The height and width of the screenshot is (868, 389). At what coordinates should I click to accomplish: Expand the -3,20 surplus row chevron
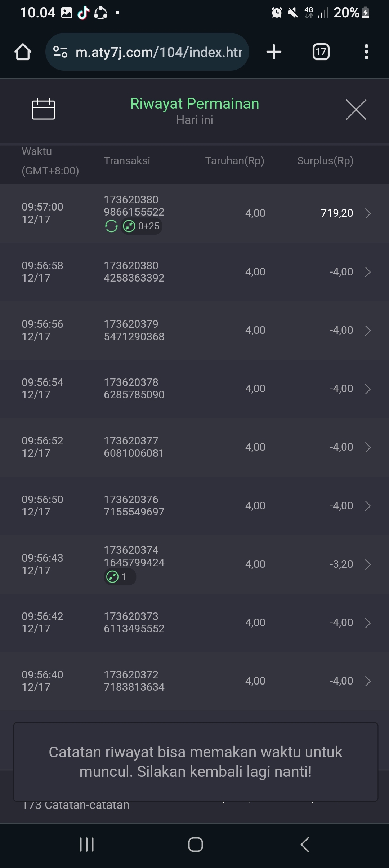tap(368, 564)
